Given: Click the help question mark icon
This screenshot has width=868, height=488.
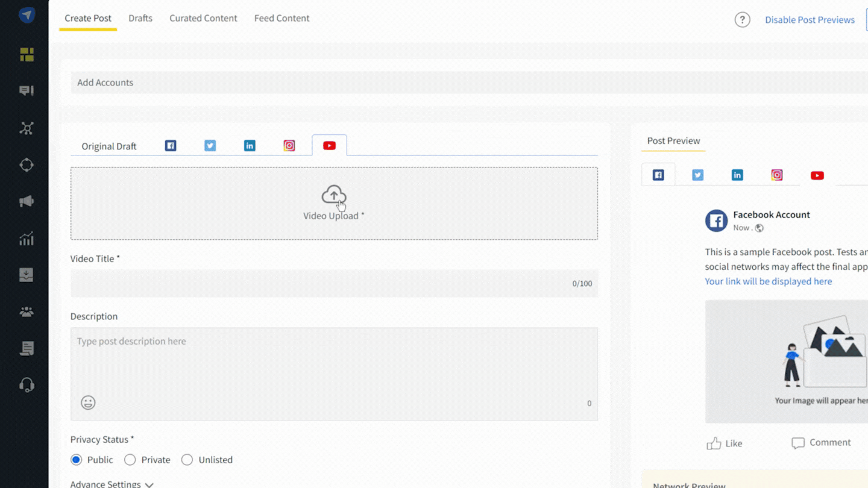Looking at the screenshot, I should [742, 19].
